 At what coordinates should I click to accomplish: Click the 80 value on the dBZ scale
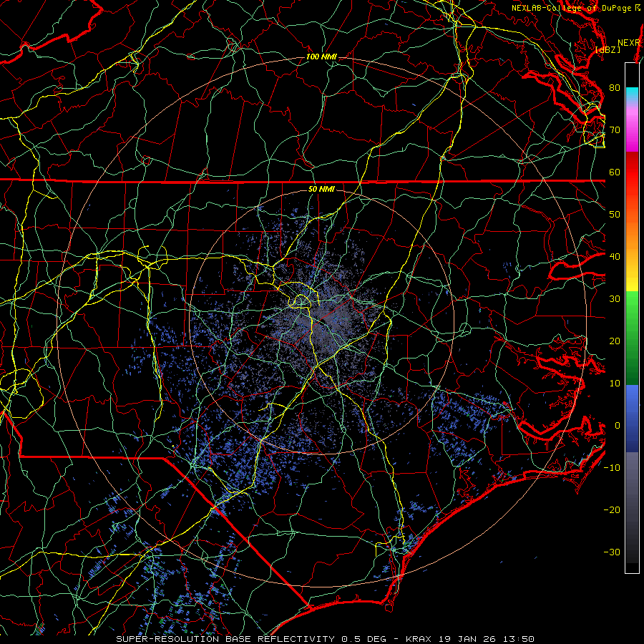[x=615, y=88]
